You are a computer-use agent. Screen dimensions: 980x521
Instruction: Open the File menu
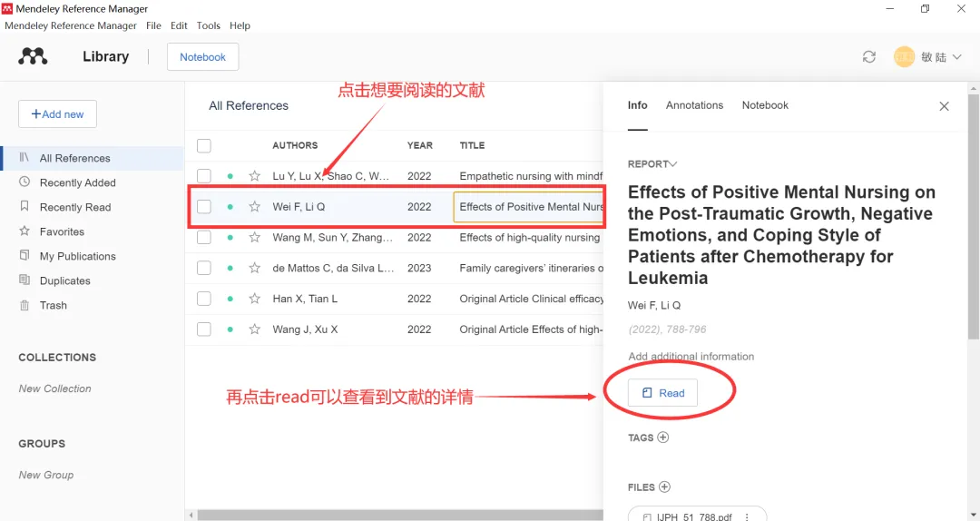click(153, 25)
